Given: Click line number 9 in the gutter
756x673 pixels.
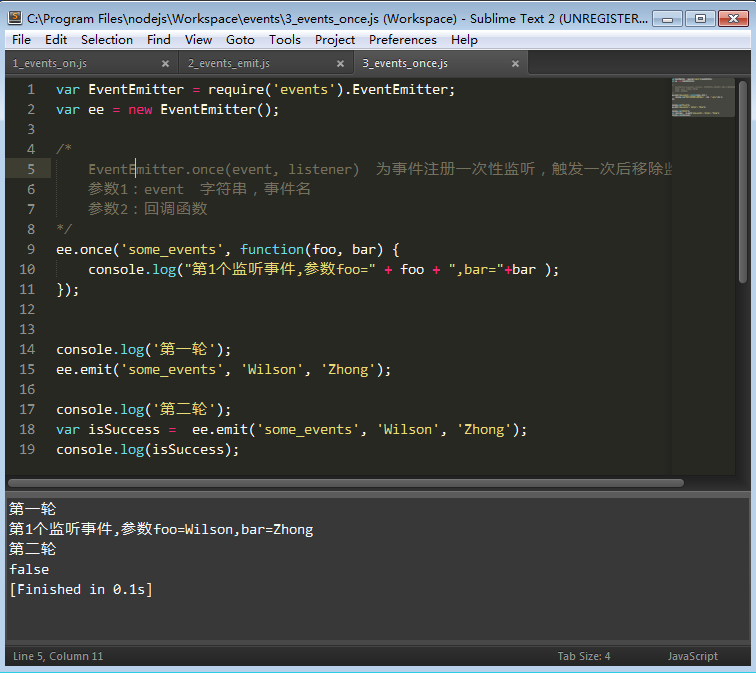Looking at the screenshot, I should (x=31, y=250).
